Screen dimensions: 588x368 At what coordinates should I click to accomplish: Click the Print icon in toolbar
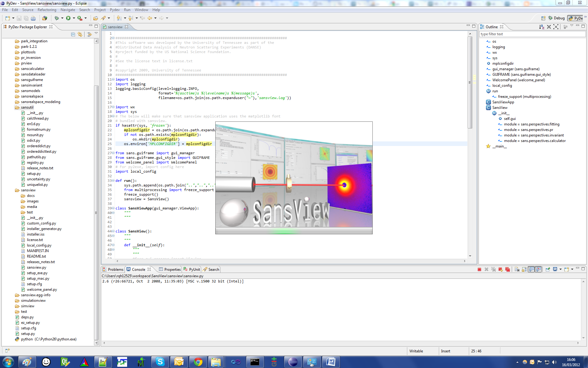33,18
